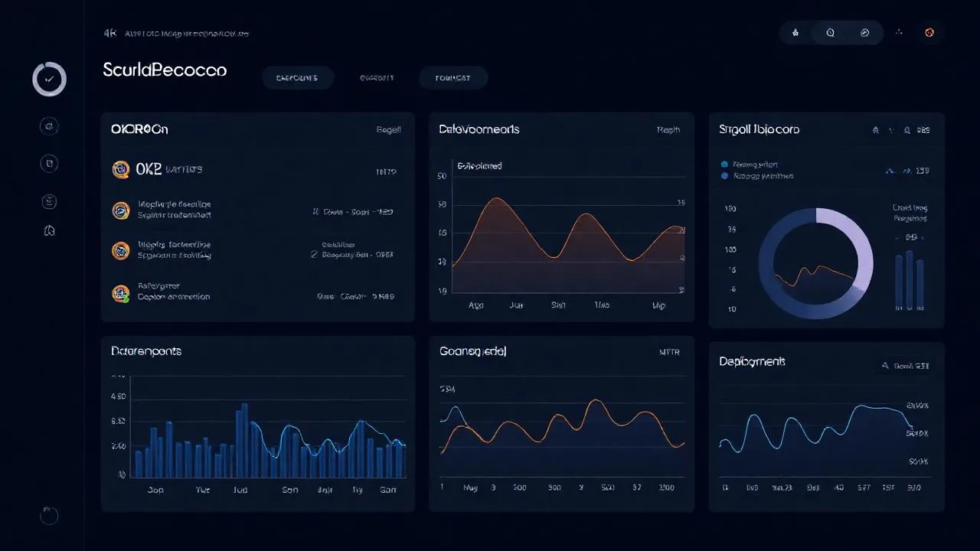Click the checkmark ring logo in the sidebar
Screen dimensions: 980x551
49,79
